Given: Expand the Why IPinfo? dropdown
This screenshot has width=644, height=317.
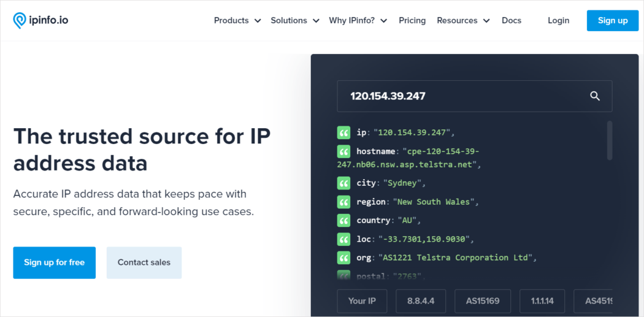Looking at the screenshot, I should point(358,20).
